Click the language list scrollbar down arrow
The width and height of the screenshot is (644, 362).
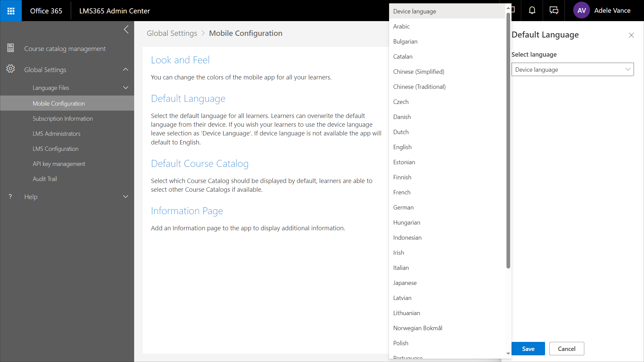coord(508,353)
